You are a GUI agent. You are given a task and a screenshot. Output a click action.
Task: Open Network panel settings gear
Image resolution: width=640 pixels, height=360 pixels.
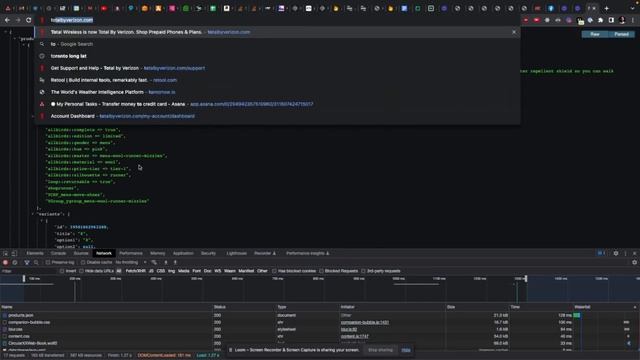634,262
